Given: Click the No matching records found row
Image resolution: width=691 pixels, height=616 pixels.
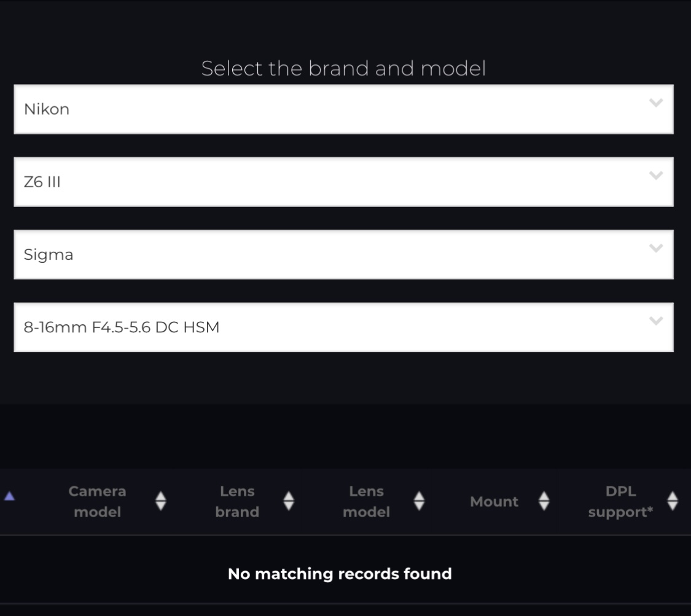Looking at the screenshot, I should coord(340,574).
